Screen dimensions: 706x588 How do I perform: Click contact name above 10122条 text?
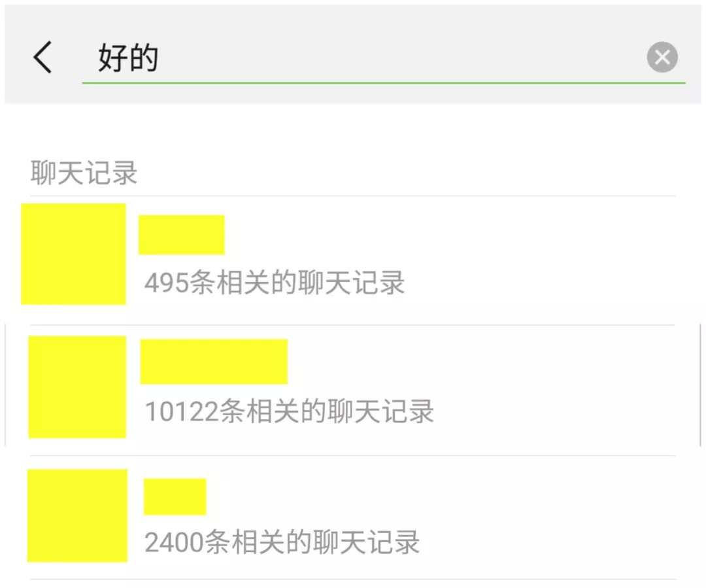214,361
